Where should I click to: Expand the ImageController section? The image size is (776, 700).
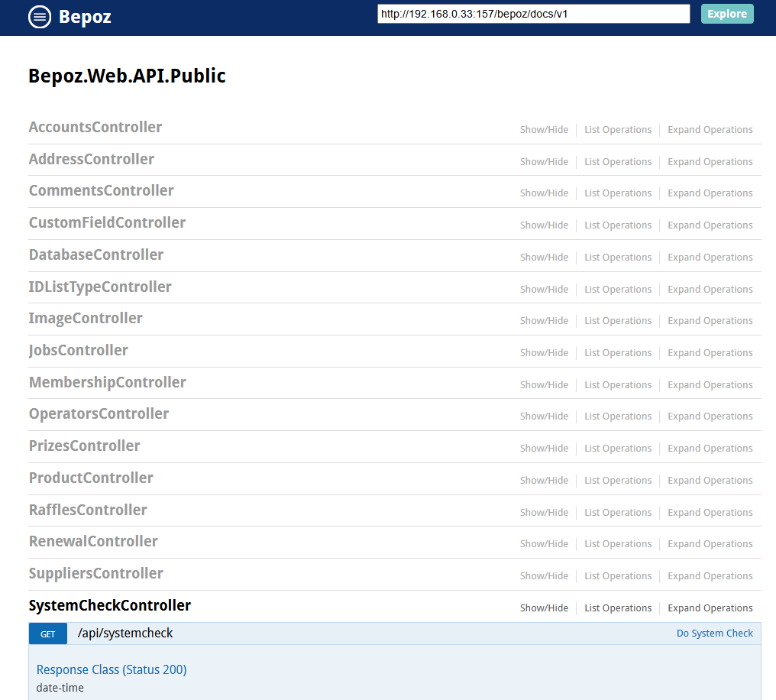[86, 319]
